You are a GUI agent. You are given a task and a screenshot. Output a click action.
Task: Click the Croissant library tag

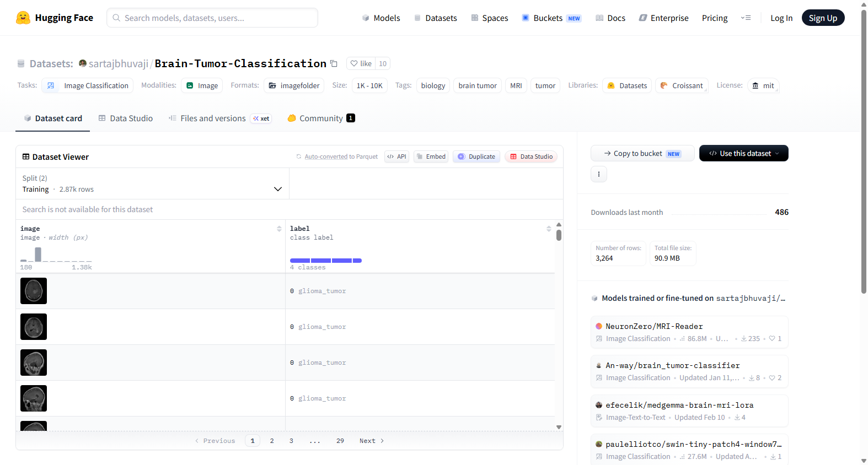[682, 85]
